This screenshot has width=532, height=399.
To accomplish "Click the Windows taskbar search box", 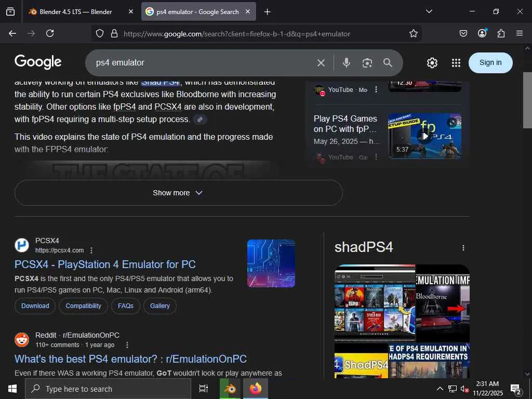I will [x=108, y=389].
